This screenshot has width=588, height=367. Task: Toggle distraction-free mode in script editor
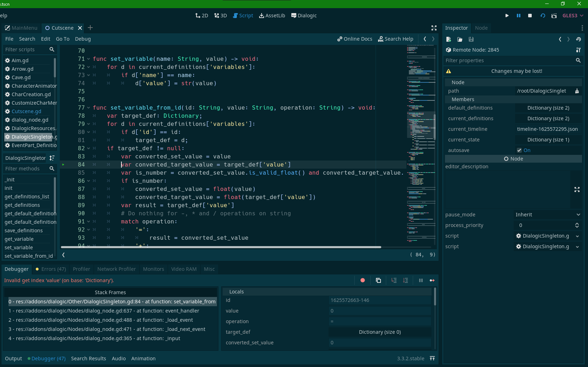pos(435,28)
